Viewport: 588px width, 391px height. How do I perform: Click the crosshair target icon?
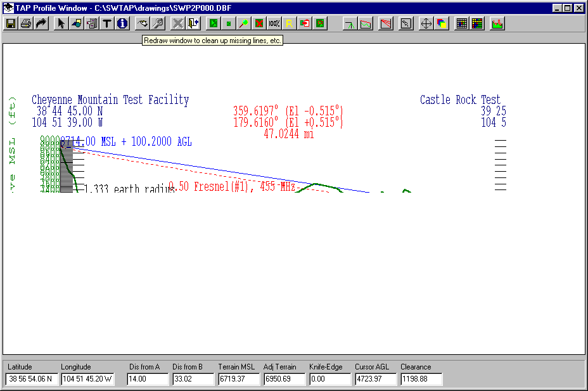(426, 23)
